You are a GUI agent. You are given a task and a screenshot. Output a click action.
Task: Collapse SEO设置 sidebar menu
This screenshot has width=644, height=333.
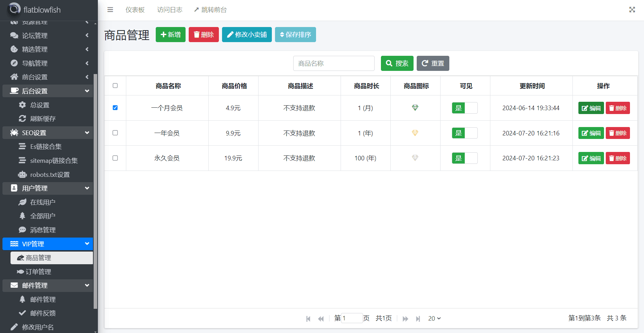point(48,133)
